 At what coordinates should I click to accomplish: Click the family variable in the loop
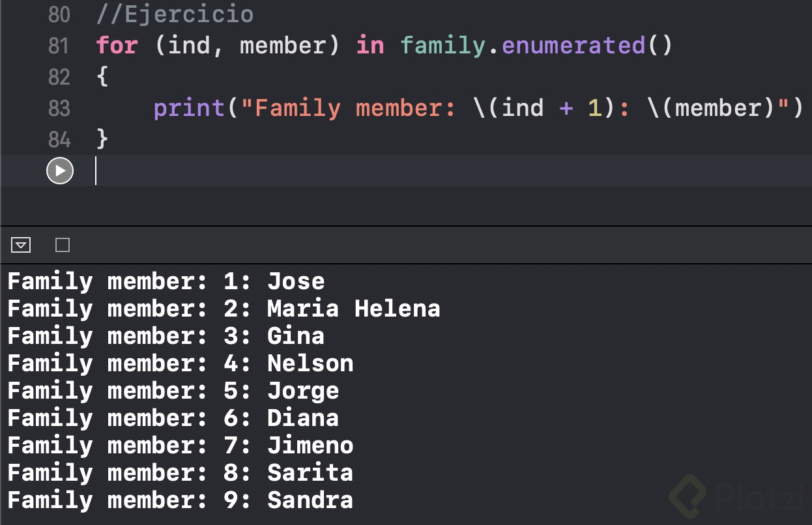point(442,46)
